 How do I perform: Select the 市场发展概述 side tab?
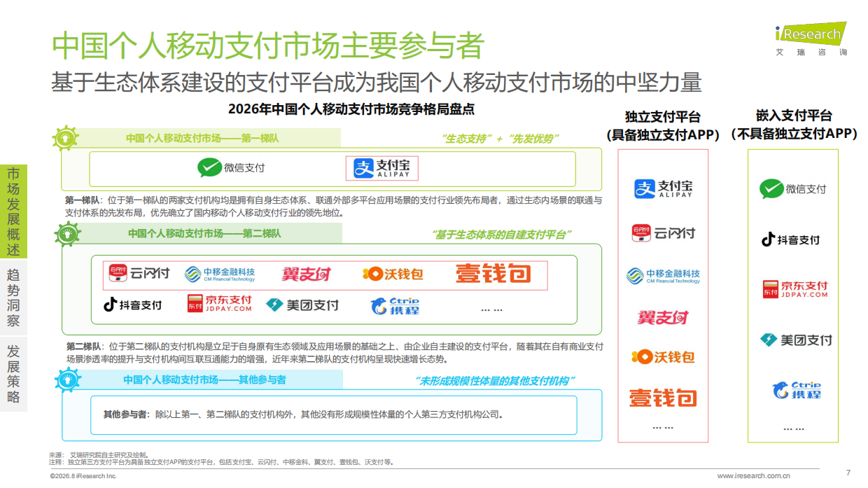click(x=13, y=212)
